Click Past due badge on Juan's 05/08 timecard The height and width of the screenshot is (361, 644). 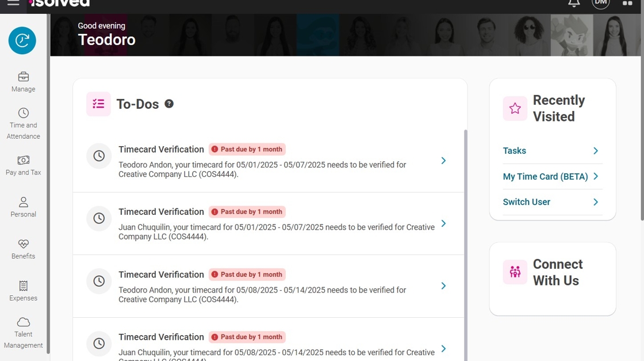[x=247, y=337]
